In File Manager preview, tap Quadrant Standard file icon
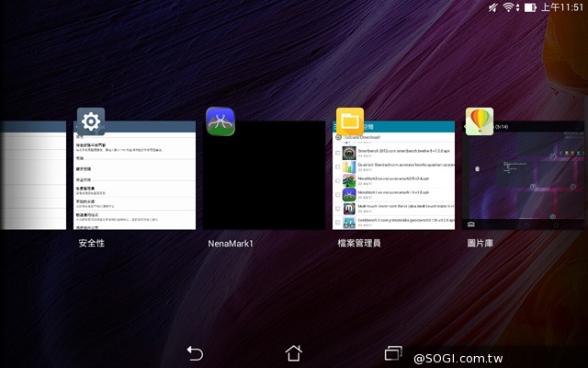The height and width of the screenshot is (368, 588). [349, 167]
